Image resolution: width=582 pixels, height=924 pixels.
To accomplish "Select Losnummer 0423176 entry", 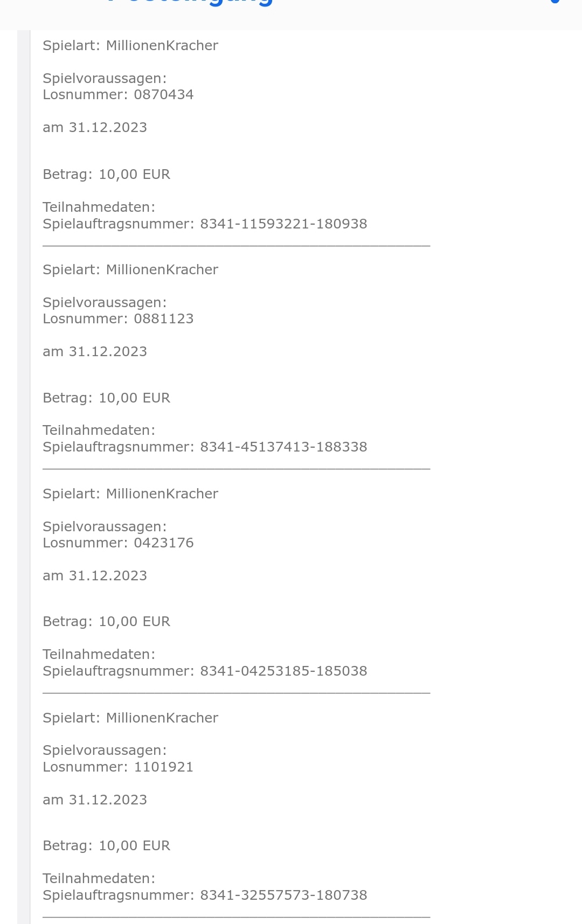I will click(118, 543).
